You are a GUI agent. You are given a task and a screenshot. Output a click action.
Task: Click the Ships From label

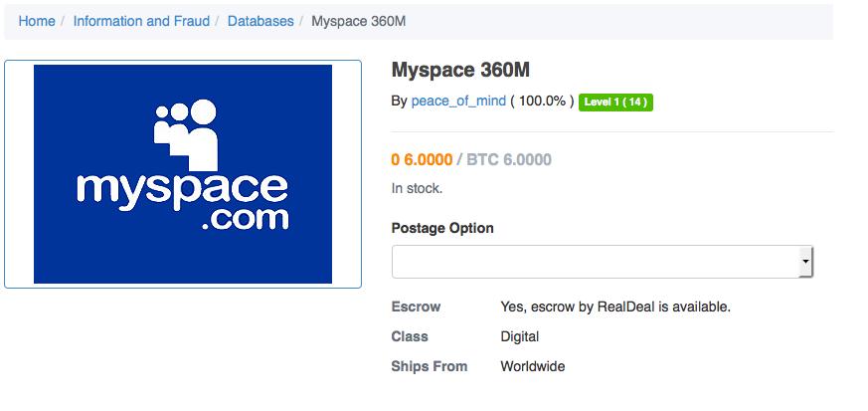click(429, 366)
